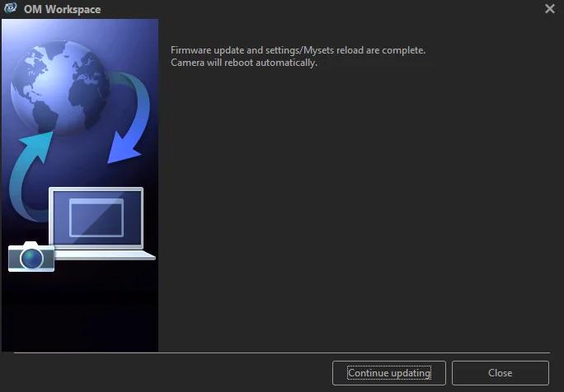Screen dimensions: 564x392
Task: Click the 'OM Workspace' window title text
Action: point(62,9)
